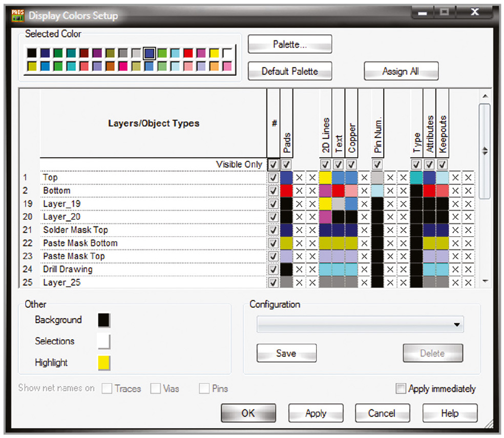Click the Selections white color swatch
The height and width of the screenshot is (438, 504).
coord(104,341)
